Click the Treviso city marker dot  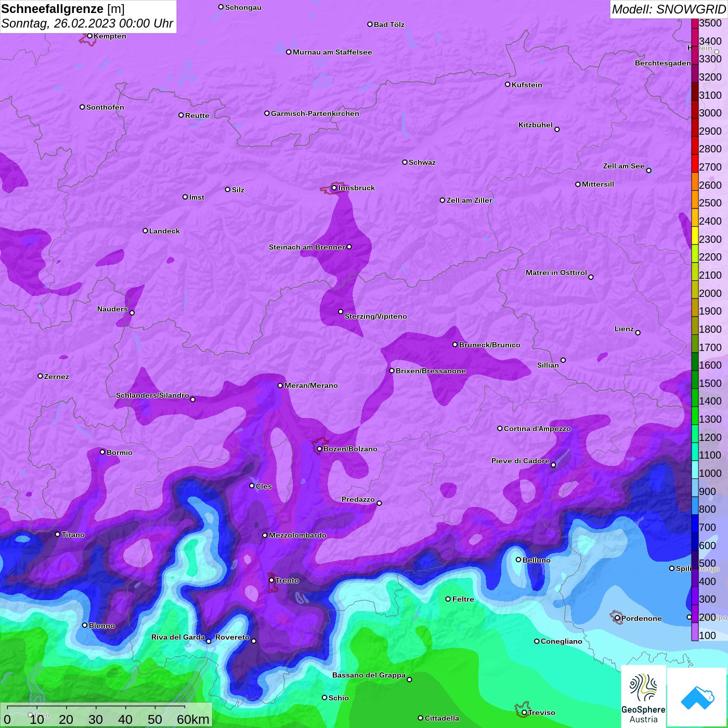[x=524, y=712]
